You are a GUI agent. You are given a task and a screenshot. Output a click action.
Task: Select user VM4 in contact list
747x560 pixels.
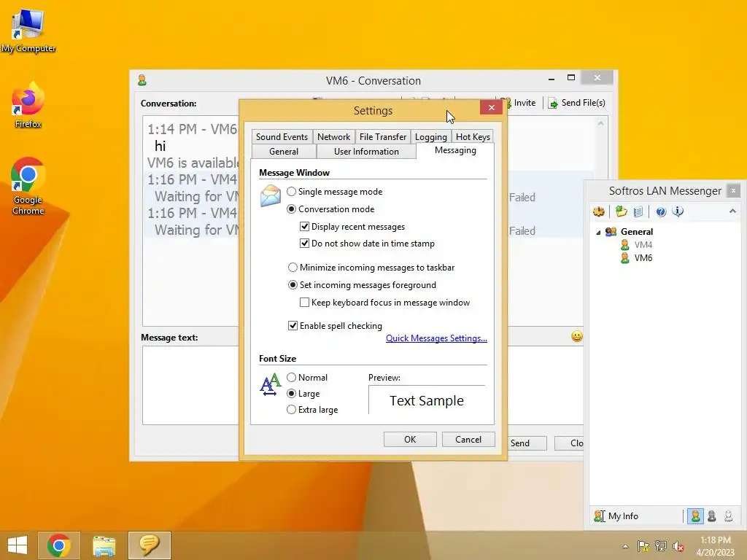643,245
